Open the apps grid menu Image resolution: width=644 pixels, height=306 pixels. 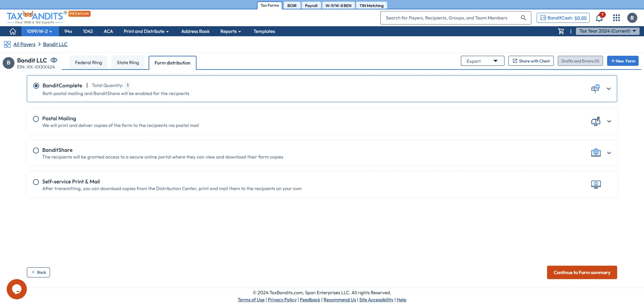(616, 18)
